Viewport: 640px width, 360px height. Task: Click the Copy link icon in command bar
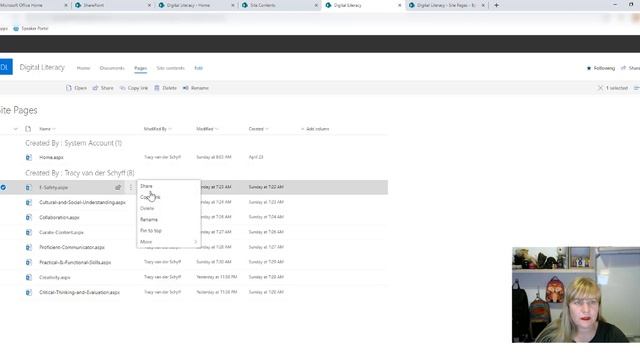click(x=122, y=88)
